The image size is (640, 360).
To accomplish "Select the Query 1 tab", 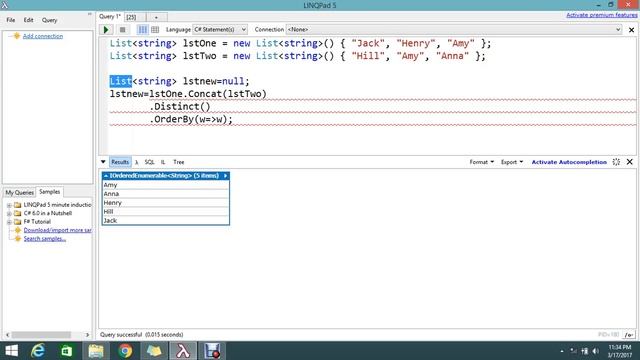I will coord(110,17).
